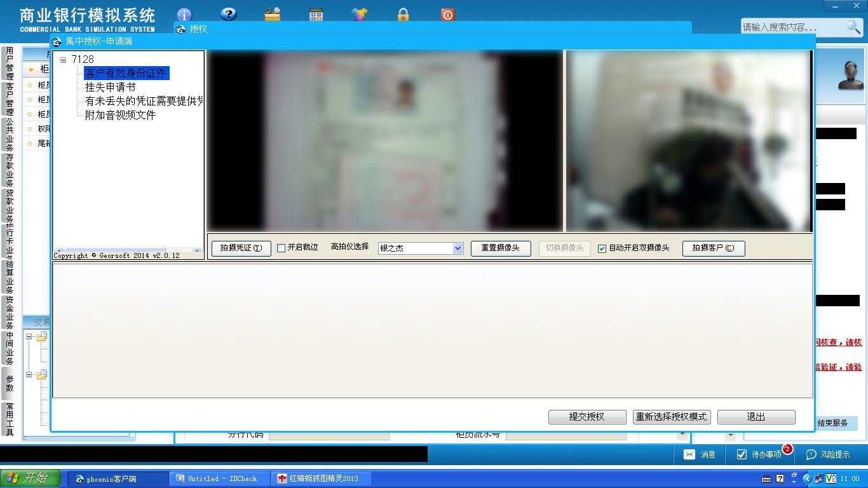The width and height of the screenshot is (868, 488).
Task: Click the tree panel horizontal scrollbar
Action: tap(128, 250)
